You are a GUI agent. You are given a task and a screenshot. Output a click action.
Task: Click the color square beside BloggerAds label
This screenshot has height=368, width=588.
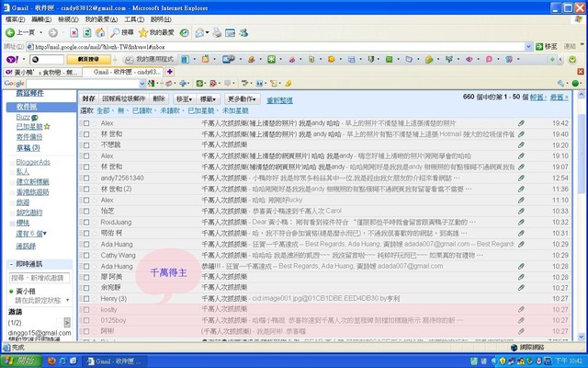point(12,163)
